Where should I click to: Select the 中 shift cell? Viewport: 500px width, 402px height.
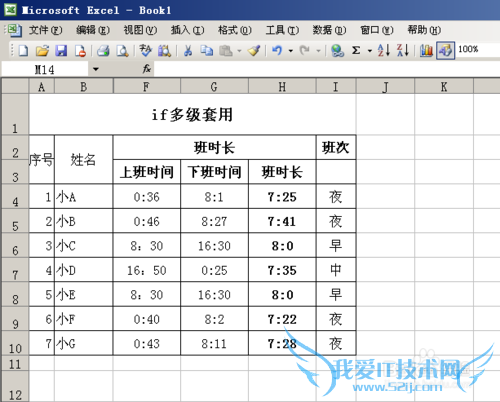coord(336,270)
